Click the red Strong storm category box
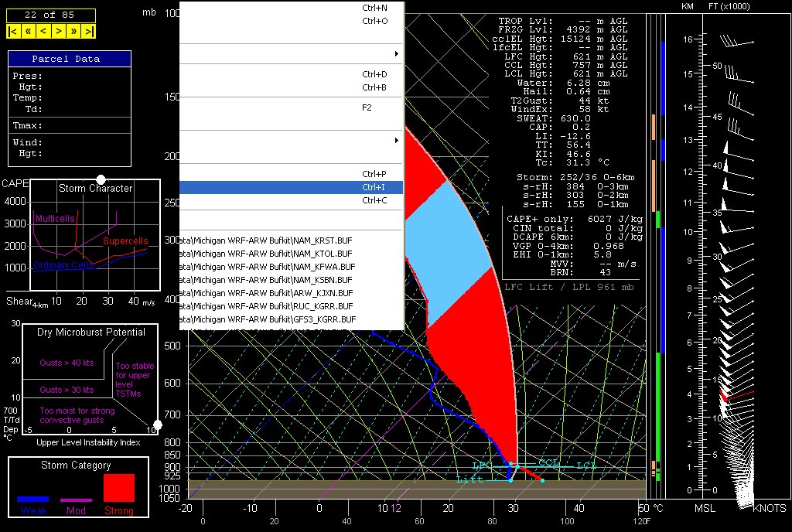The width and height of the screenshot is (792, 532). coord(119,488)
